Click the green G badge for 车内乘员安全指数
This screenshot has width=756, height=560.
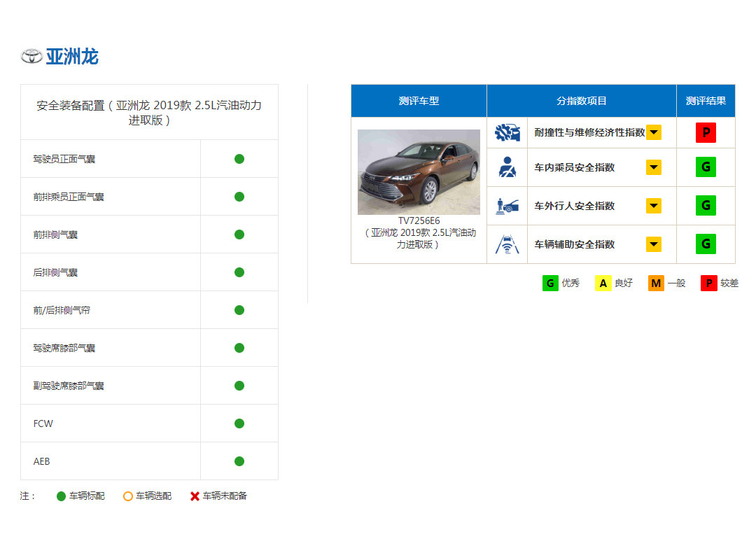pos(706,167)
